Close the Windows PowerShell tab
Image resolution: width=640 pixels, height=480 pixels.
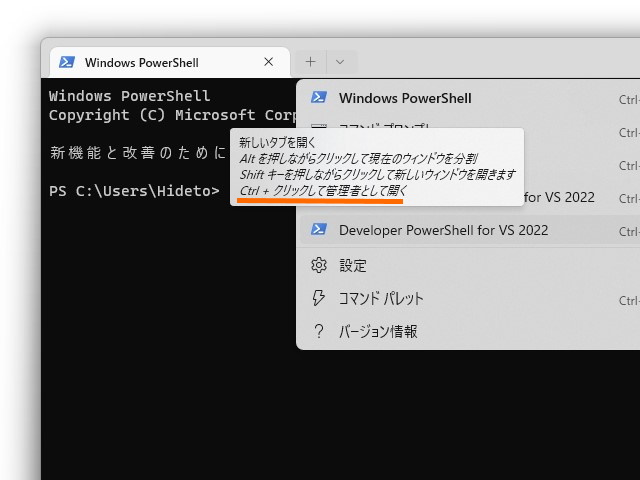(x=269, y=62)
